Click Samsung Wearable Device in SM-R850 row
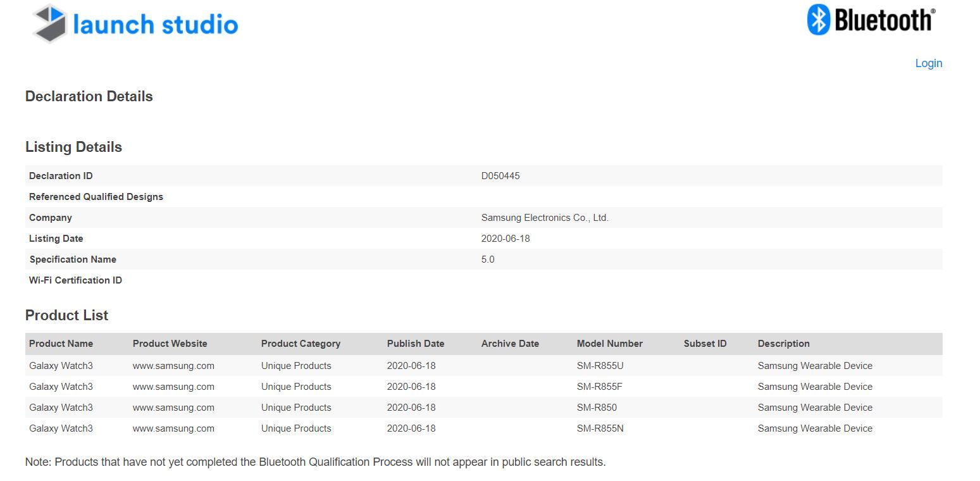The width and height of the screenshot is (980, 481). (815, 408)
